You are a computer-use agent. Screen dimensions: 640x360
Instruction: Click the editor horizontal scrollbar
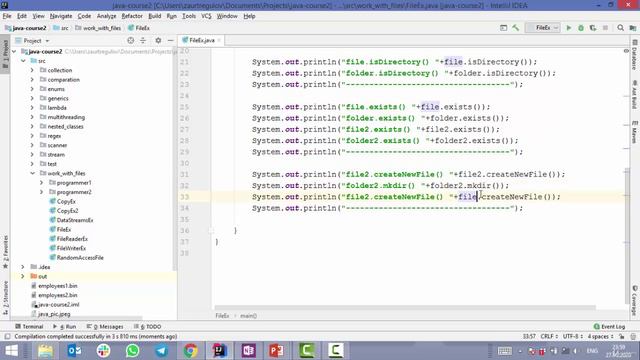[405, 307]
